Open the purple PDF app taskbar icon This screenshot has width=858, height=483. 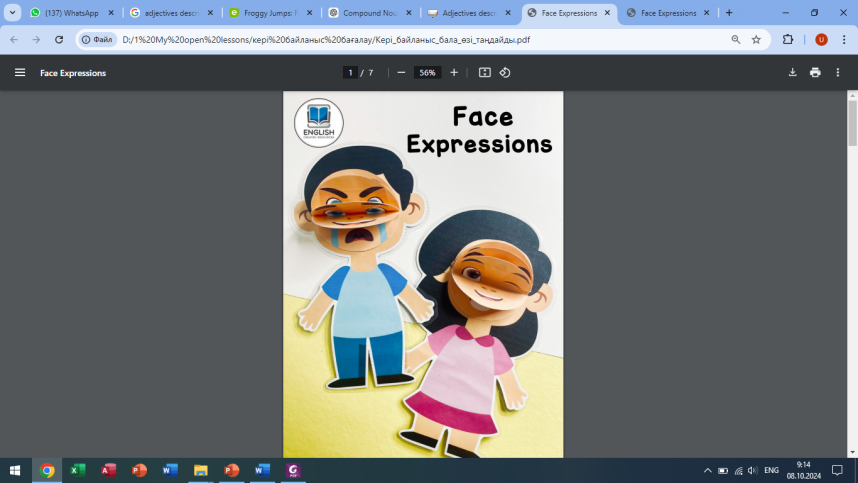(x=293, y=470)
